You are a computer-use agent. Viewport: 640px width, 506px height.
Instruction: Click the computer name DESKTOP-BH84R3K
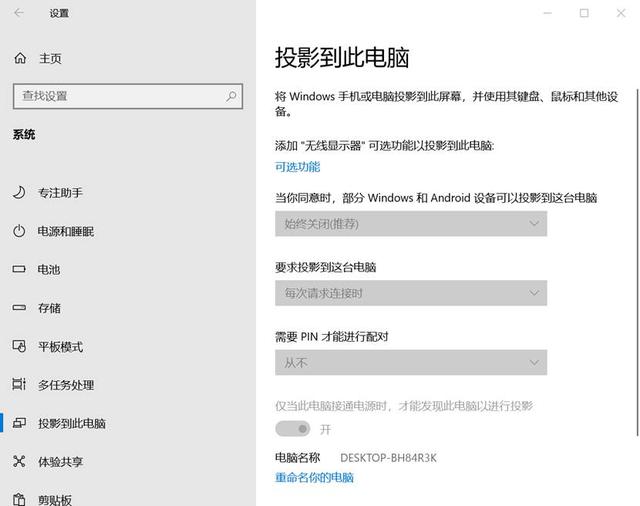pos(388,458)
